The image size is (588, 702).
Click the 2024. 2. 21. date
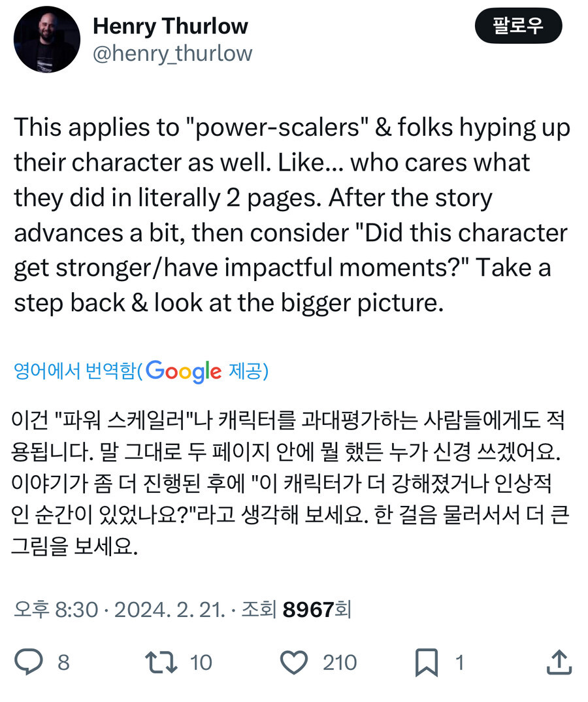(x=170, y=610)
